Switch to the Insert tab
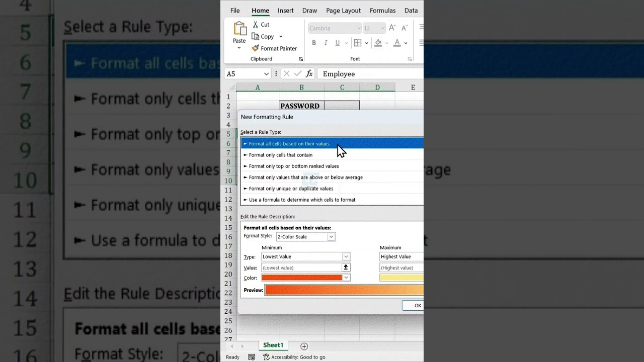This screenshot has width=644, height=362. coord(285,11)
